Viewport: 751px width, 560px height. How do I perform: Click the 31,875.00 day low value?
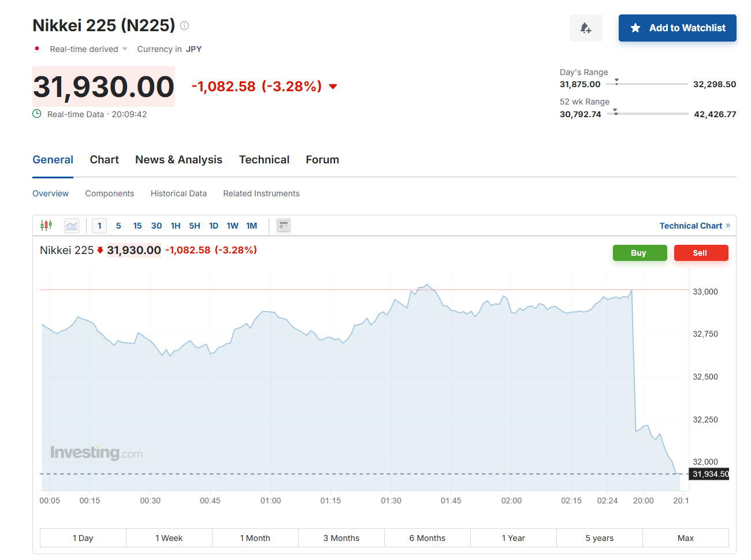(x=580, y=84)
